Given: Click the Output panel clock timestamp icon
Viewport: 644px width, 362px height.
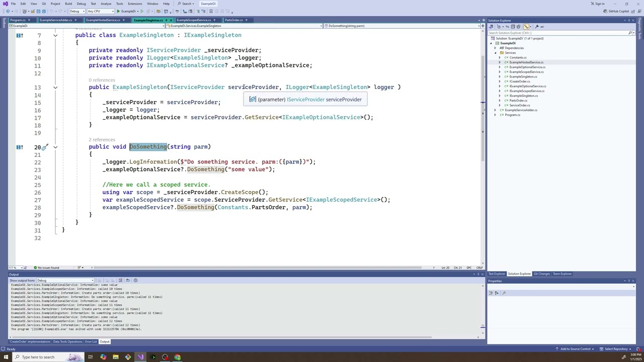Looking at the screenshot, I should click(135, 280).
